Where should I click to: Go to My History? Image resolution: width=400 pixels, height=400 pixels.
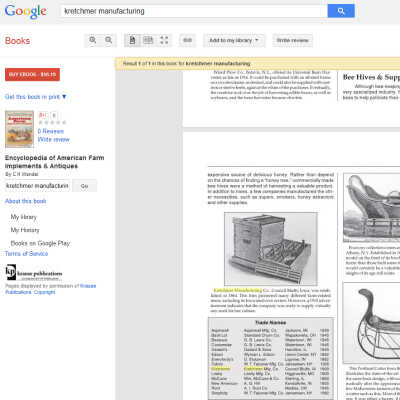coord(25,230)
